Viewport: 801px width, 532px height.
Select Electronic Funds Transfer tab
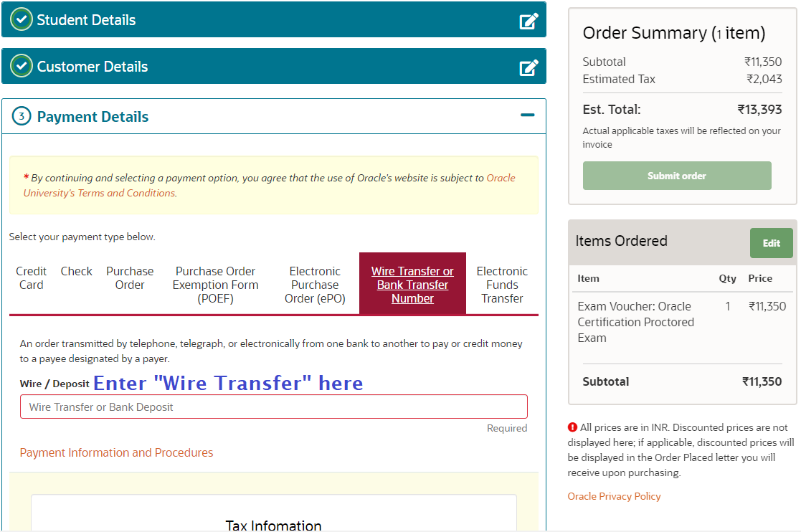pos(502,285)
